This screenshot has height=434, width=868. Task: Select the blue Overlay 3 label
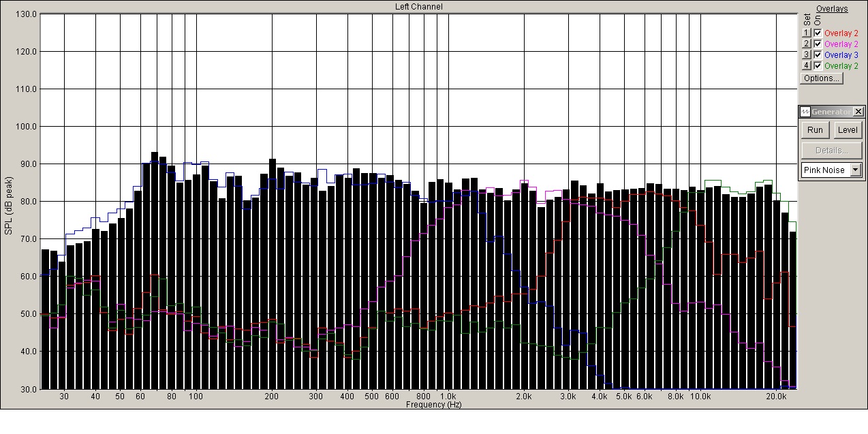[x=841, y=55]
